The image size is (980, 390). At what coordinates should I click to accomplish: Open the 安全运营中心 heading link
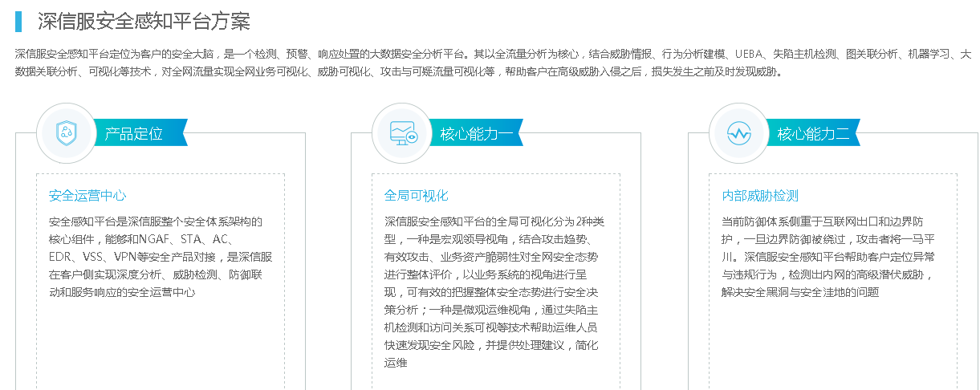[x=87, y=196]
